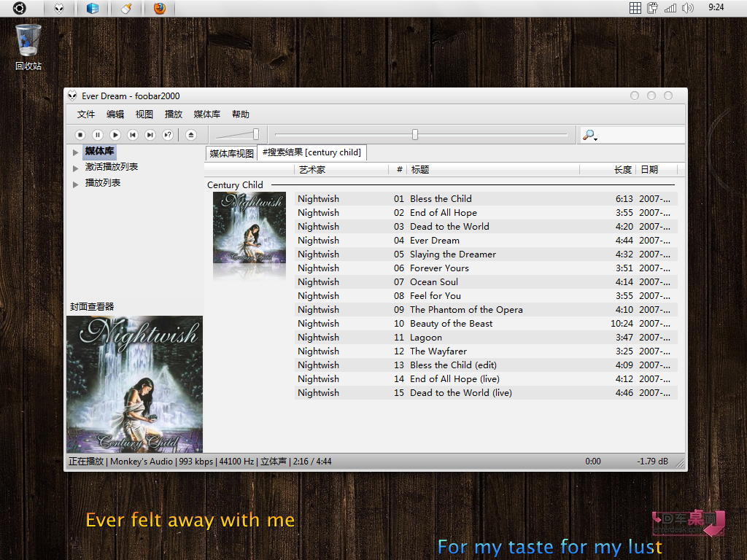Launch Firefox from the top panel

pyautogui.click(x=160, y=8)
